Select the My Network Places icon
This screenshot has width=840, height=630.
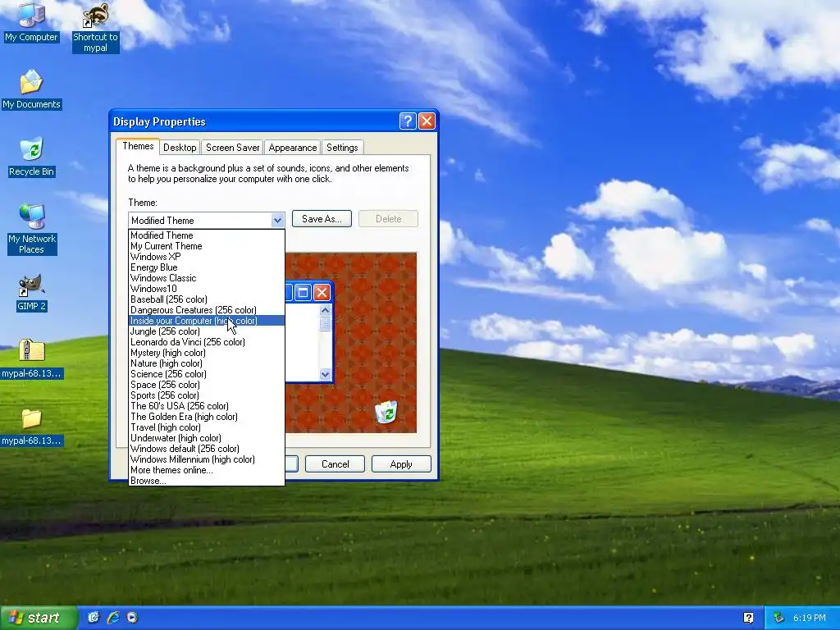tap(32, 229)
